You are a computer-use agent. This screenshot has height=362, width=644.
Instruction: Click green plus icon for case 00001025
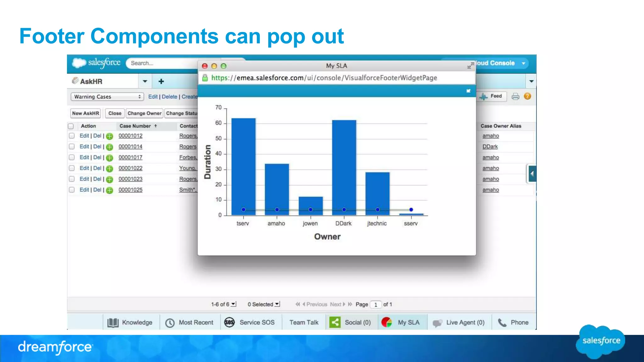tap(109, 190)
